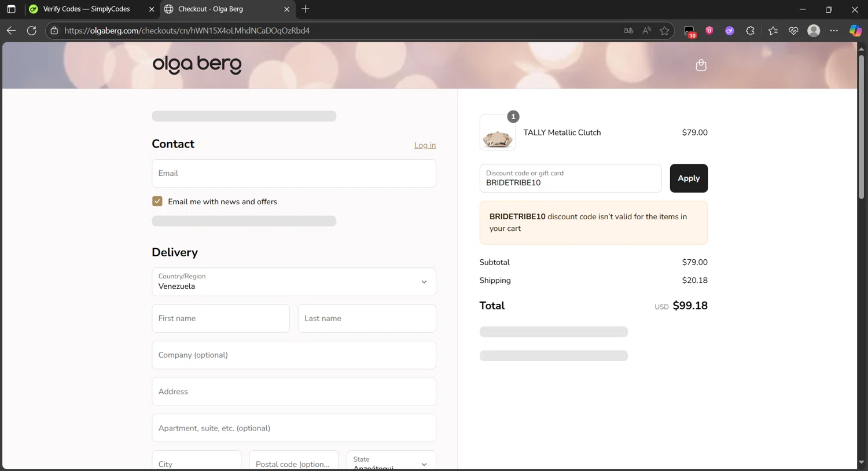Focus the Email input field

(294, 173)
